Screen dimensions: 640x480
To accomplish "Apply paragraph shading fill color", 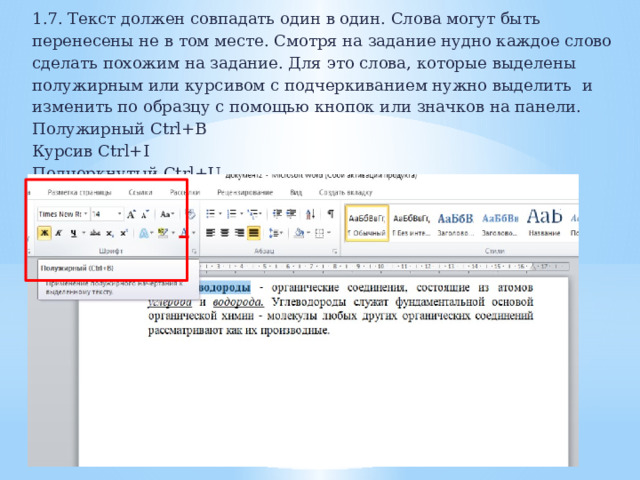I will tap(300, 233).
